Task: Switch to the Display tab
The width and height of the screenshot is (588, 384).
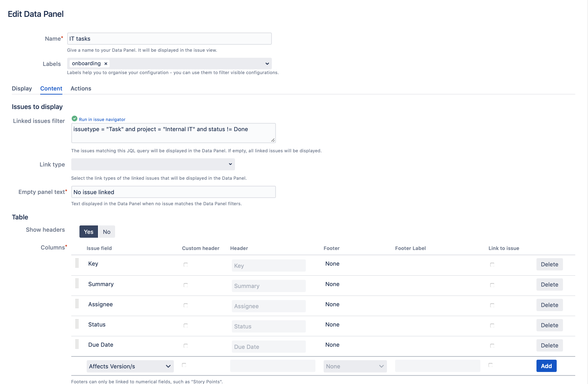Action: coord(22,88)
